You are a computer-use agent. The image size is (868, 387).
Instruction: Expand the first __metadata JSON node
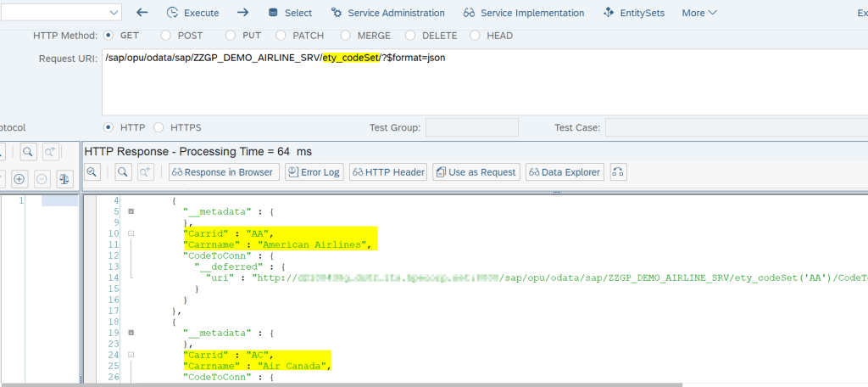tap(131, 211)
